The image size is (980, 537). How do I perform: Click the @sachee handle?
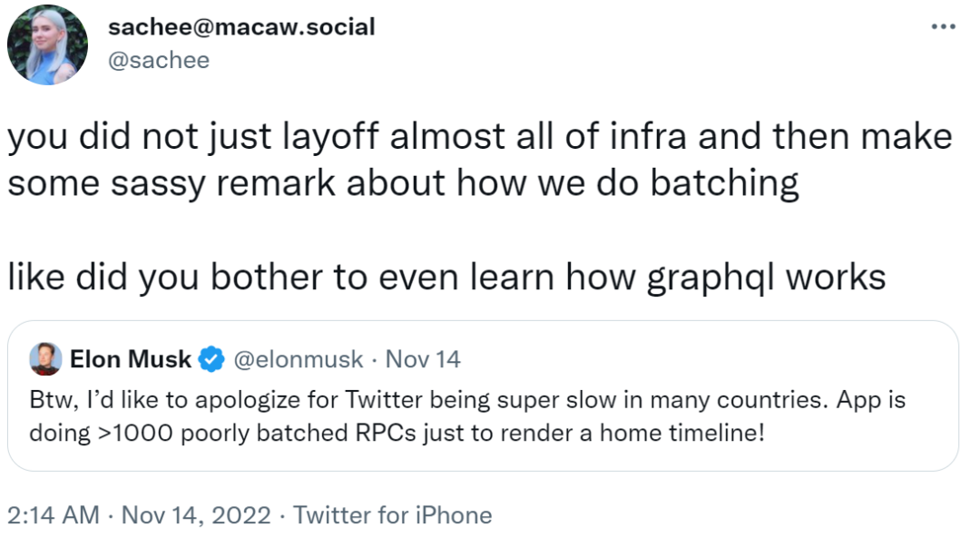pos(159,60)
